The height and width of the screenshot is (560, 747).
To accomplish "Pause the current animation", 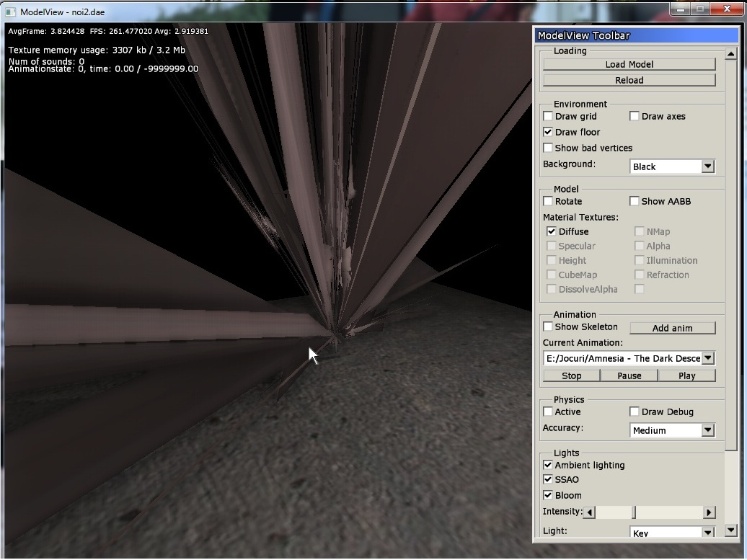I will pyautogui.click(x=629, y=375).
